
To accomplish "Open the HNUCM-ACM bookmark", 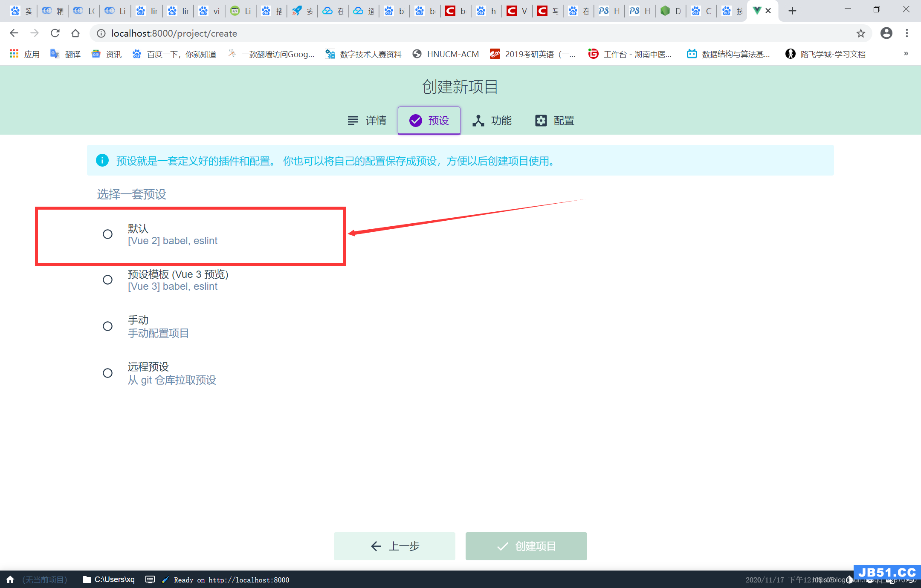I will coord(446,54).
